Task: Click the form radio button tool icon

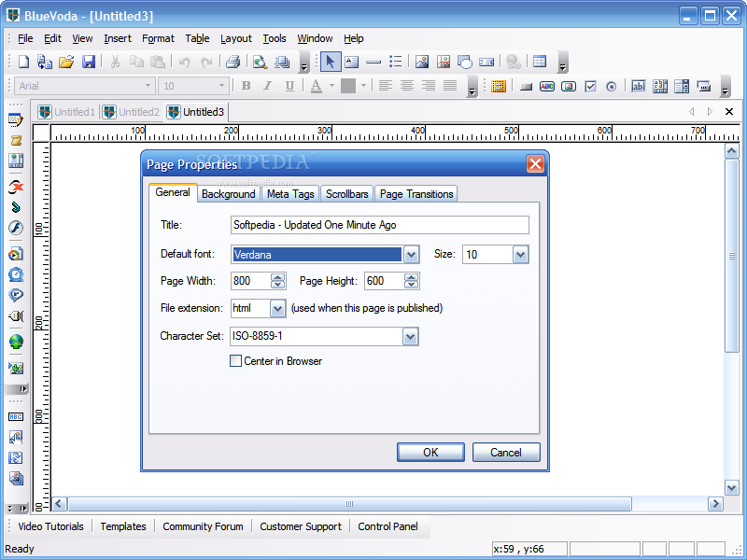Action: pos(612,86)
